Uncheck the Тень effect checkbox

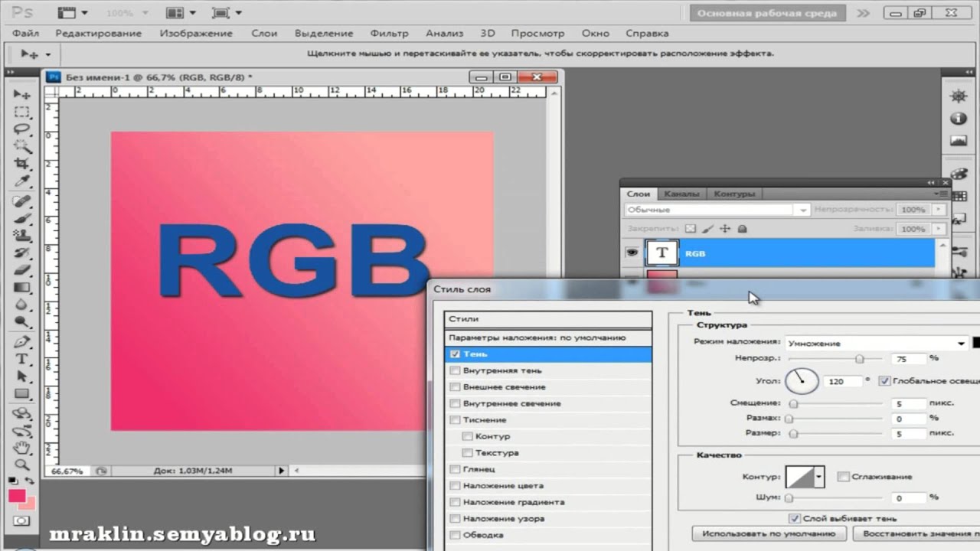tap(456, 354)
